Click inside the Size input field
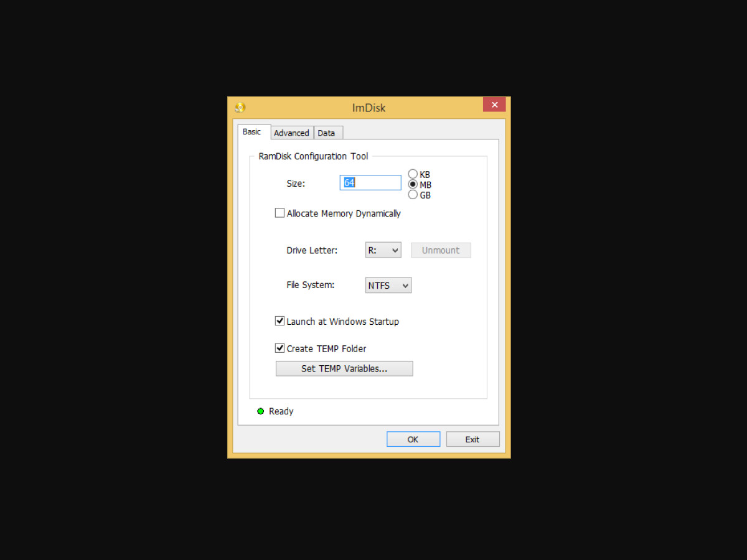The image size is (747, 560). pyautogui.click(x=370, y=182)
